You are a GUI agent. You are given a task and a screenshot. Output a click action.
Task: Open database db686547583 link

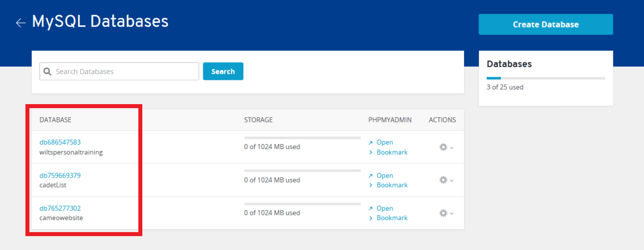(60, 142)
